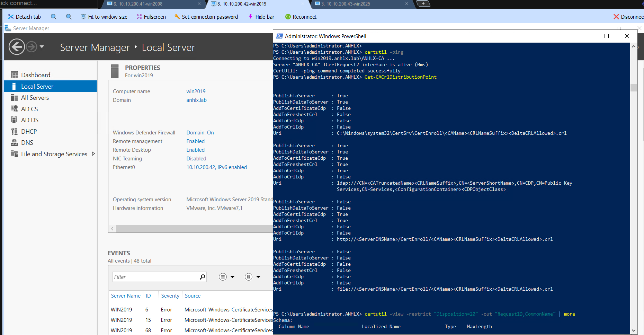Viewport: 644px width, 335px height.
Task: Click the Dashboard sidebar icon
Action: coord(14,75)
